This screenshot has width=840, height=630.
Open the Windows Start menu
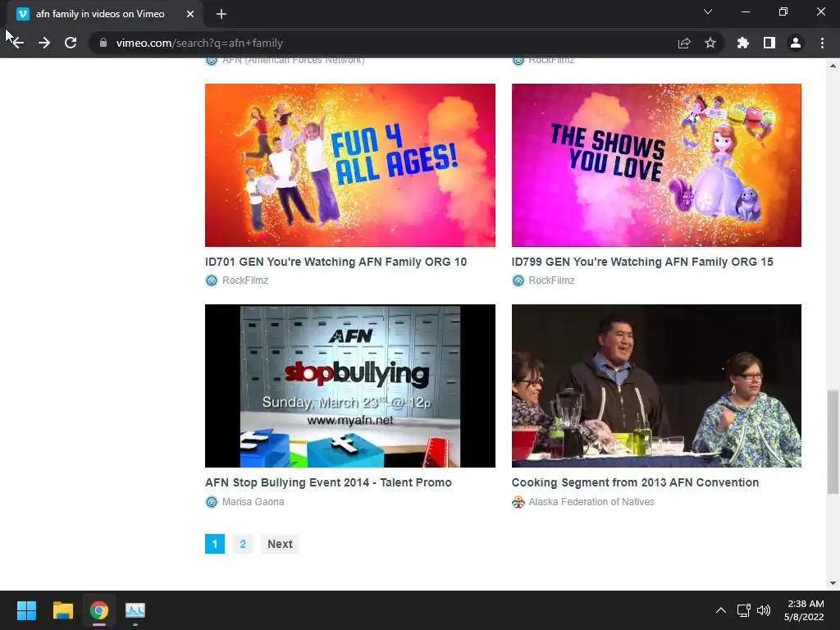(x=26, y=610)
